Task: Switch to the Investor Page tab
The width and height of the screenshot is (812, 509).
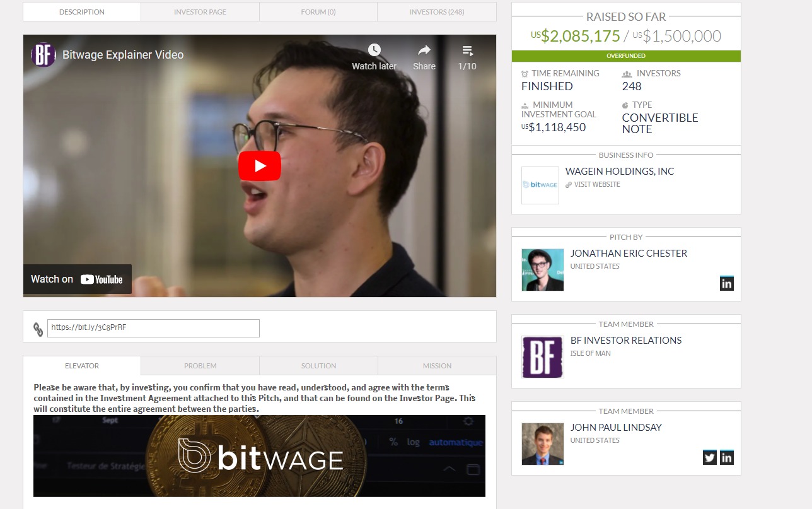Action: click(199, 11)
